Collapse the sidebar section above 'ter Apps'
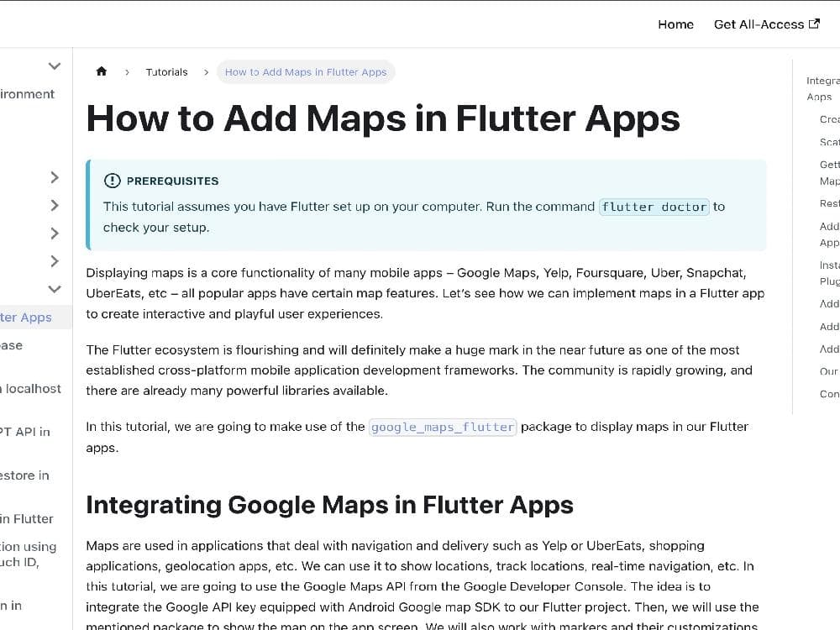The height and width of the screenshot is (630, 840). 54,289
